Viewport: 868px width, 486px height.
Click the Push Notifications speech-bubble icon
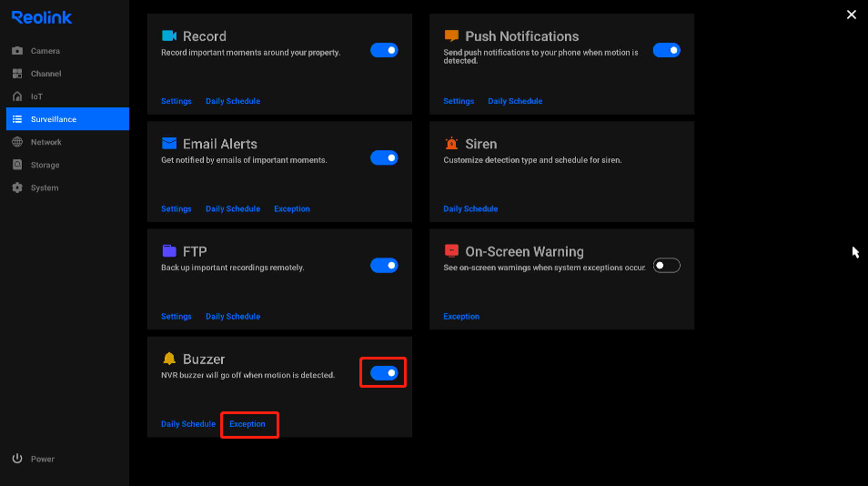(x=451, y=36)
